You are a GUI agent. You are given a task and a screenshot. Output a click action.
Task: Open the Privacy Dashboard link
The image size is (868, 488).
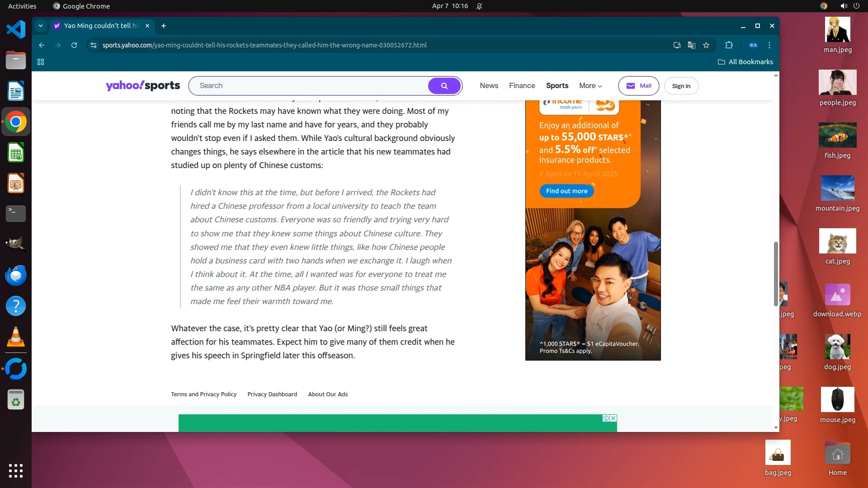click(272, 394)
